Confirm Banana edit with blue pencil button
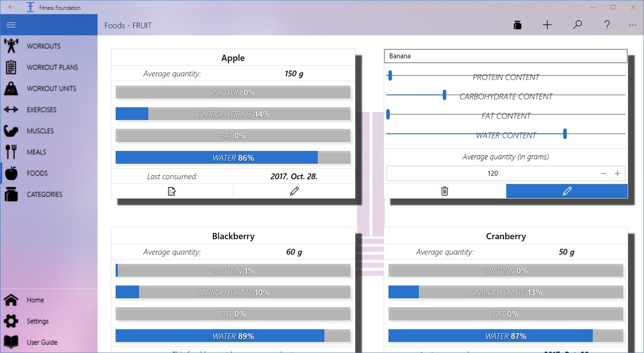The image size is (644, 353). (567, 191)
